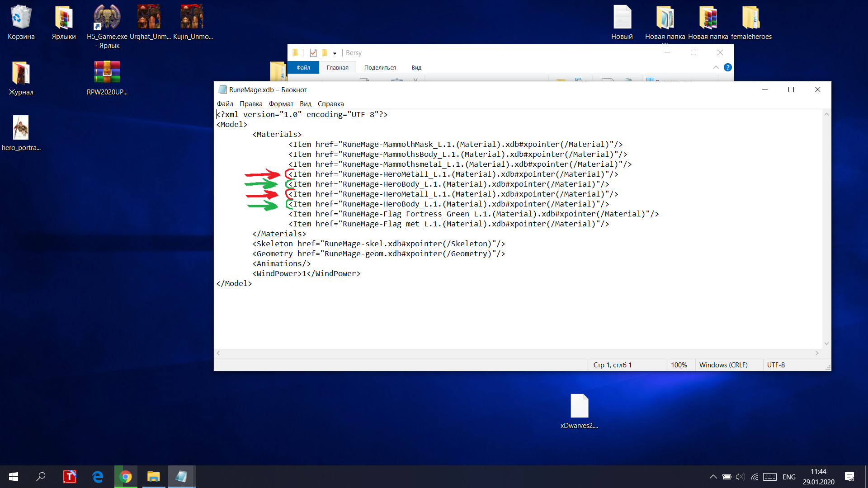Select the H5_Game.exe shortcut icon
Viewport: 868px width, 488px height.
107,26
